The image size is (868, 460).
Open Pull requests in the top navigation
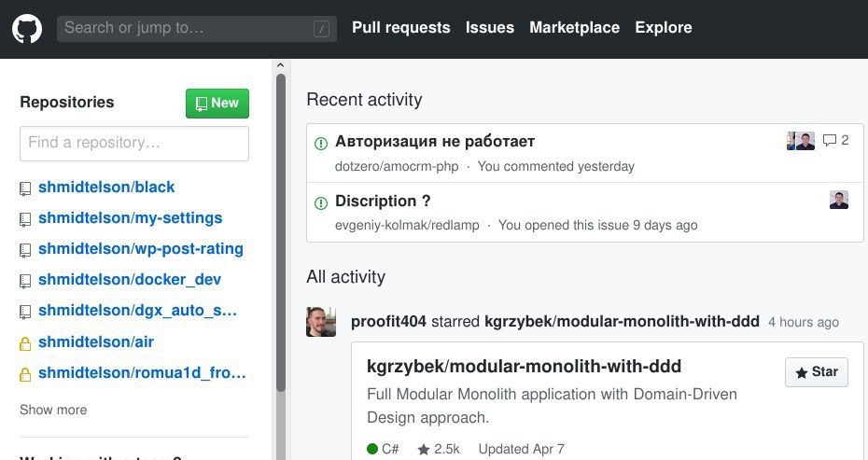click(400, 28)
